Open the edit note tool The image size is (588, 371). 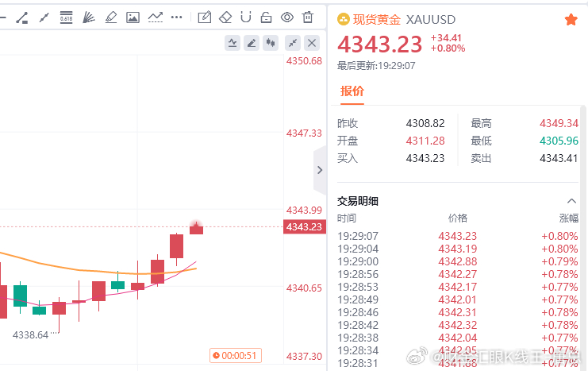tap(205, 17)
